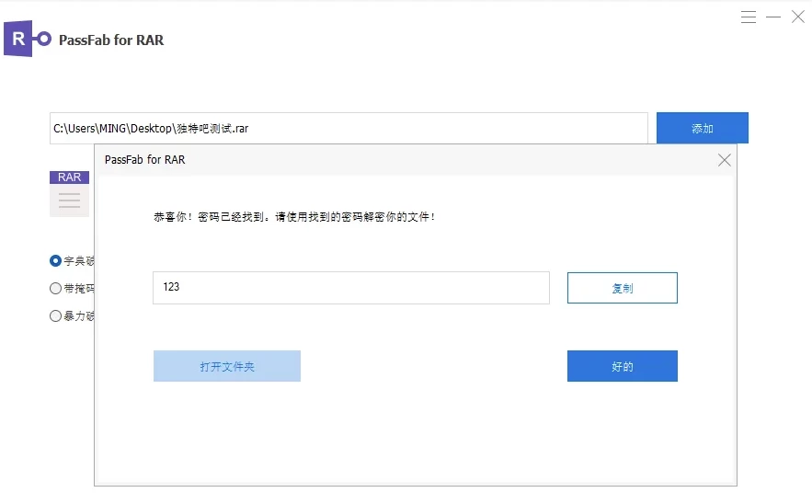Viewport: 812px width, 504px height.
Task: Click the found password field showing 123
Action: (x=351, y=288)
